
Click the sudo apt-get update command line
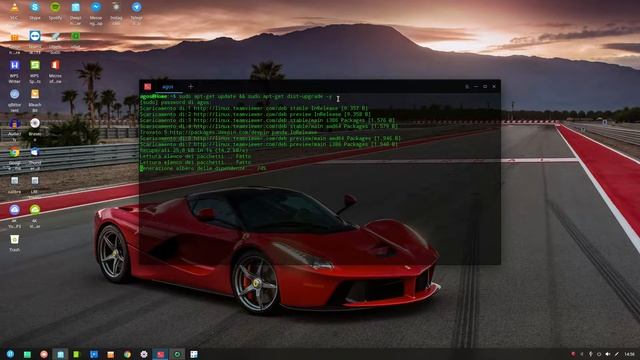click(236, 97)
